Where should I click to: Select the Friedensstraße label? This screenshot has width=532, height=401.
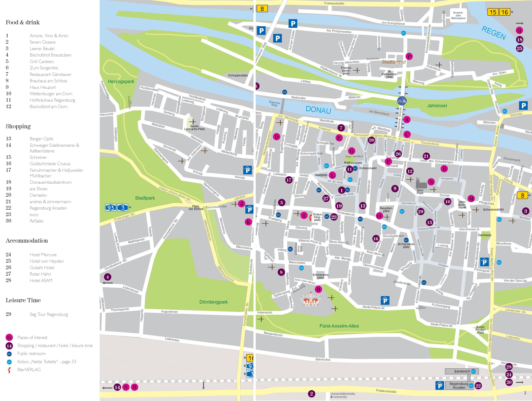click(x=386, y=391)
